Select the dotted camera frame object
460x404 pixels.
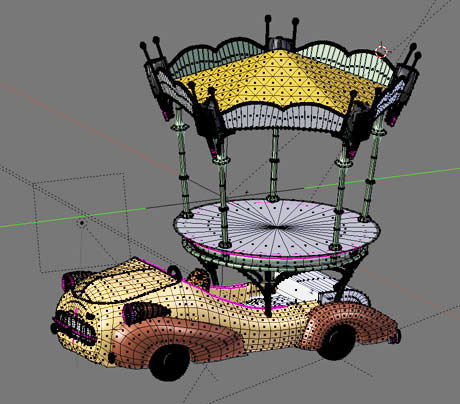82,223
